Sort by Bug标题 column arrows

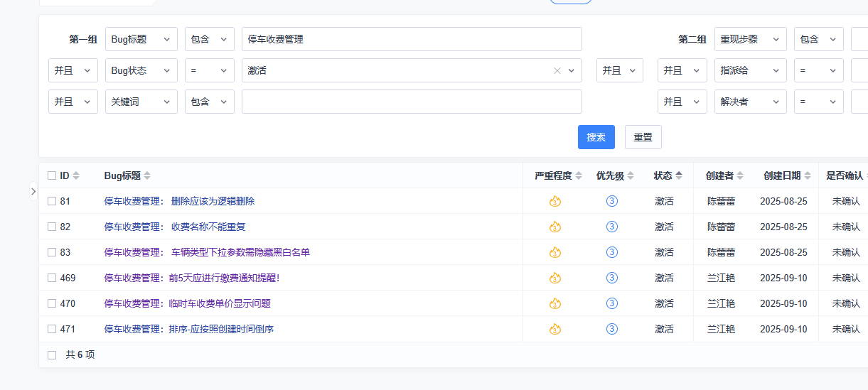[147, 175]
